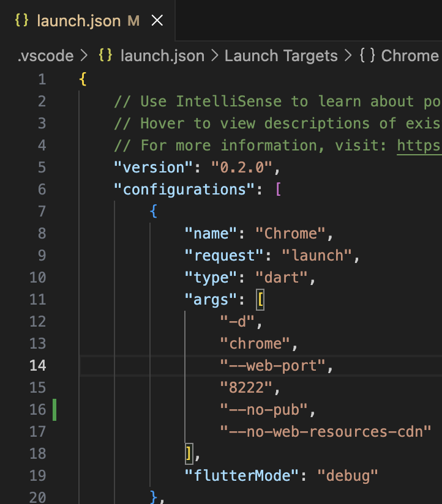Click the opening brace on line 1
442x504 pixels.
point(83,79)
